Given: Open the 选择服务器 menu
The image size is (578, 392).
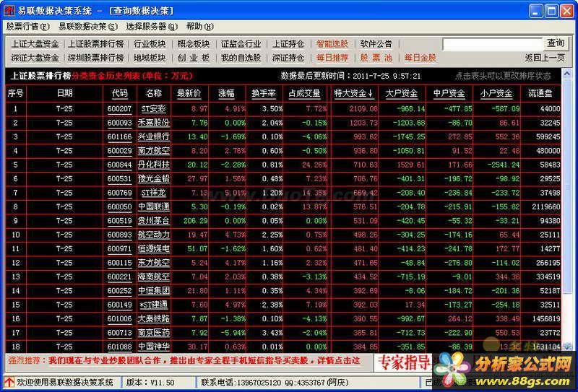Looking at the screenshot, I should (152, 27).
